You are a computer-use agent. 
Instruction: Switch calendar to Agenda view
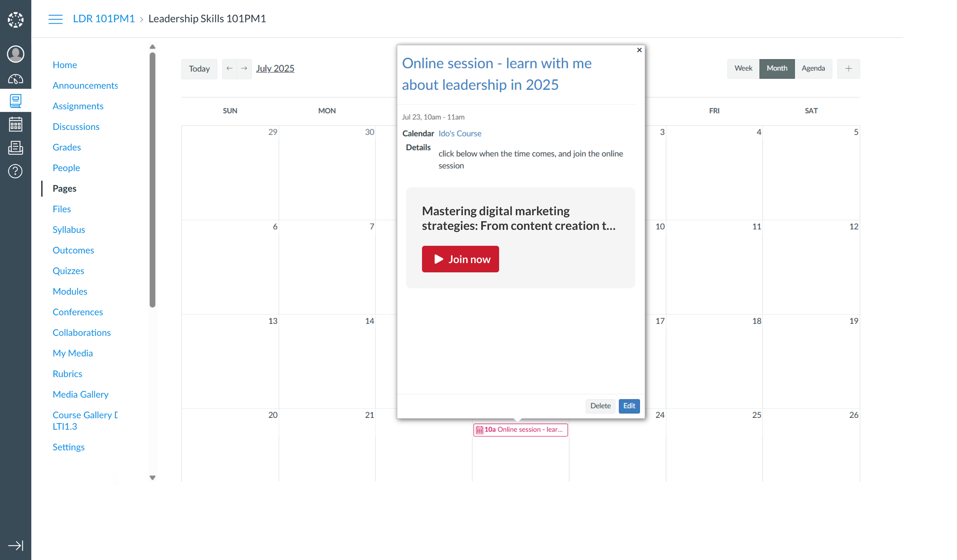pyautogui.click(x=813, y=68)
